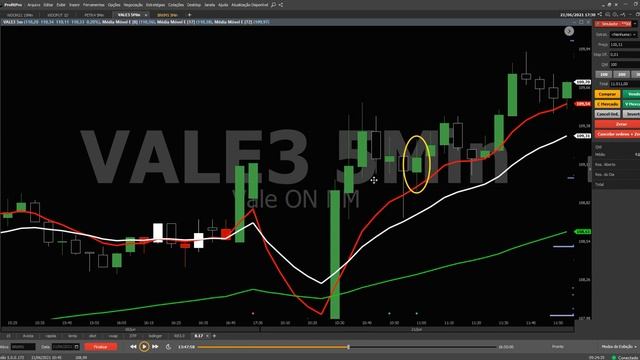The image size is (640, 360).
Task: Open the Ferramentas menu
Action: [93, 5]
